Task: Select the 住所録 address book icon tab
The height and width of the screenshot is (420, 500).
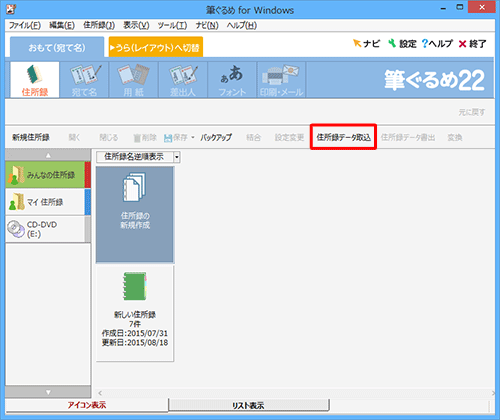Action: [35, 80]
